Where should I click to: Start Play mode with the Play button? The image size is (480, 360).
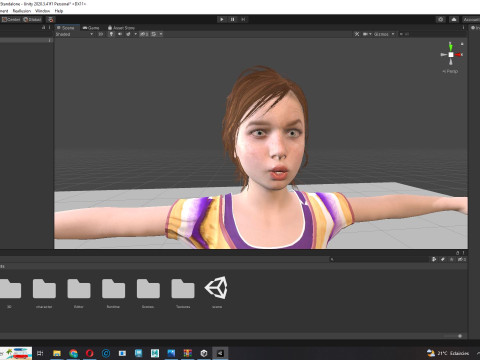[x=222, y=19]
